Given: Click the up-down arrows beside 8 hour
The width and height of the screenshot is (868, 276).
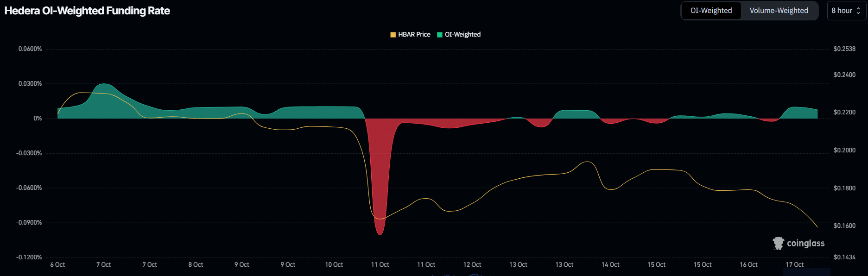Looking at the screenshot, I should coord(858,11).
